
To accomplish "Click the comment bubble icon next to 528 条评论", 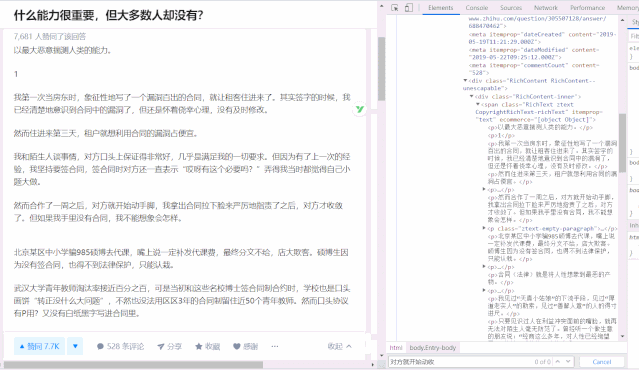I will (100, 346).
